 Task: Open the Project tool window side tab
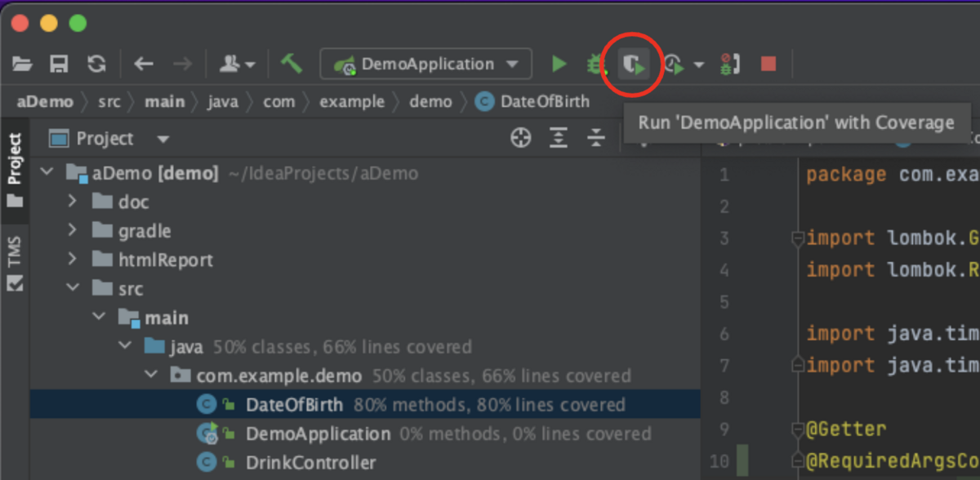[16, 170]
